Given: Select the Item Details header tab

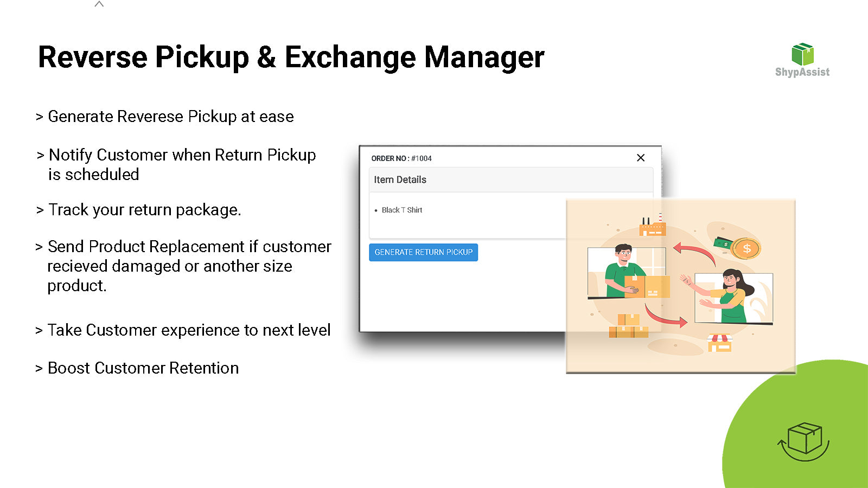Looking at the screenshot, I should coord(400,179).
